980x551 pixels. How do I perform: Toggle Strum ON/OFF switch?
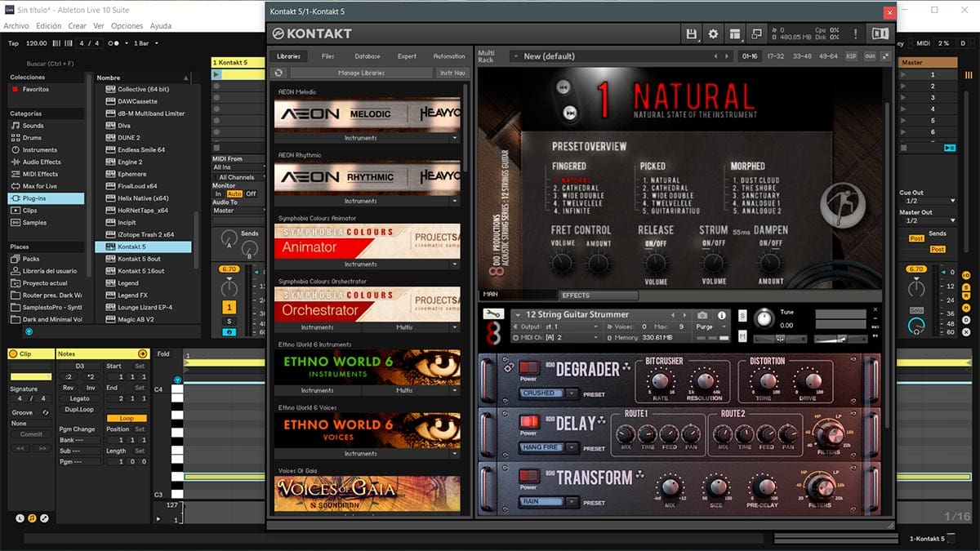[713, 243]
